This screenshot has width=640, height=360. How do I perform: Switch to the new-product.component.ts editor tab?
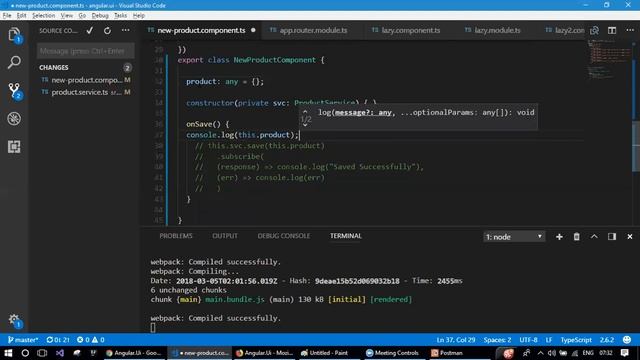(202, 31)
